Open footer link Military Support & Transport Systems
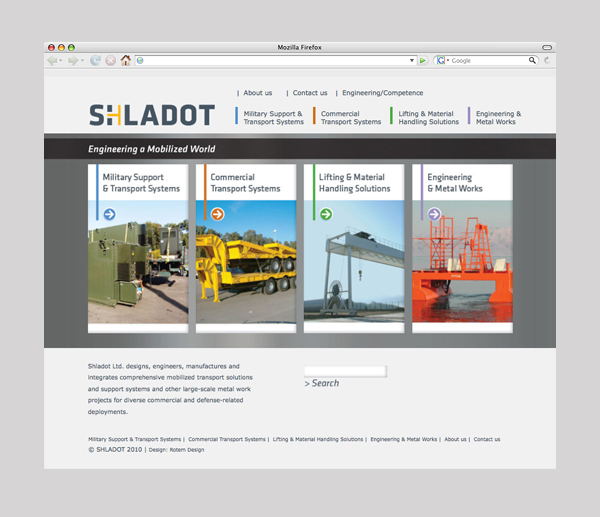The width and height of the screenshot is (600, 517). (x=135, y=439)
